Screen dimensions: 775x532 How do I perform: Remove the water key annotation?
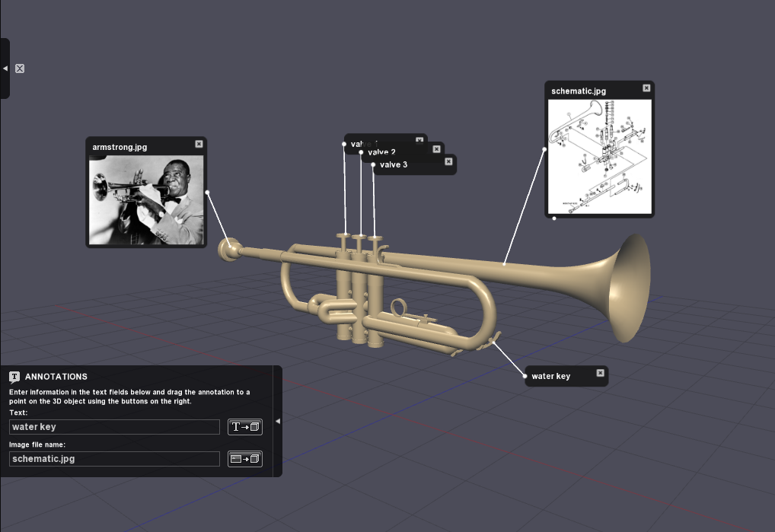coord(600,373)
